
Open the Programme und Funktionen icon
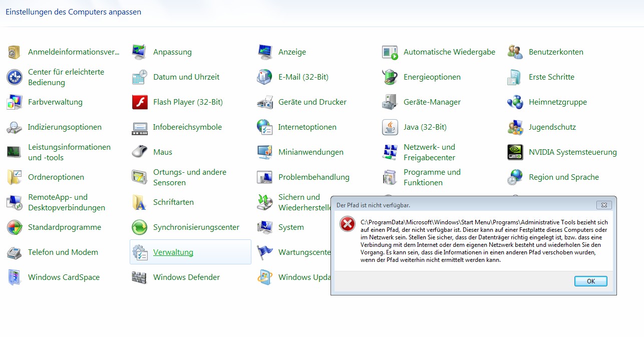tap(390, 177)
